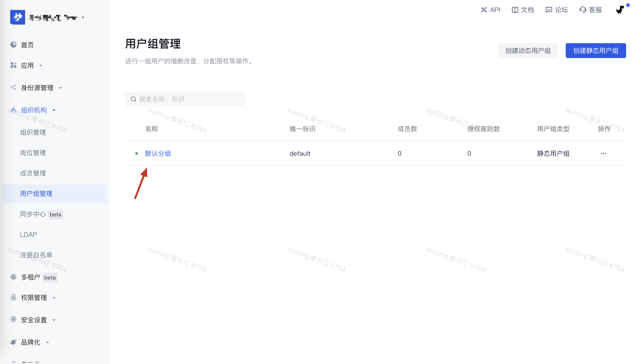Expand the 权限管理 menu
The height and width of the screenshot is (364, 641).
(33, 298)
